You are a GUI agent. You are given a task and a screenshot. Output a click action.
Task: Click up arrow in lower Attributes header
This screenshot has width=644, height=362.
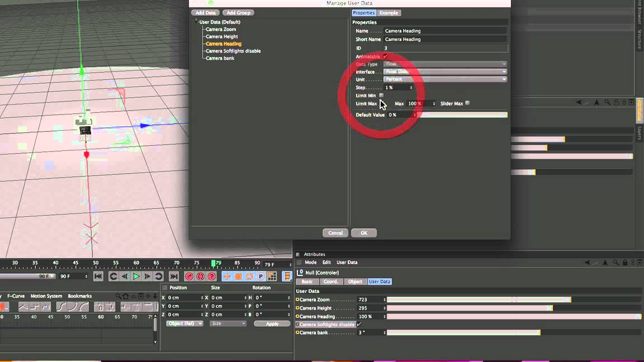click(605, 262)
